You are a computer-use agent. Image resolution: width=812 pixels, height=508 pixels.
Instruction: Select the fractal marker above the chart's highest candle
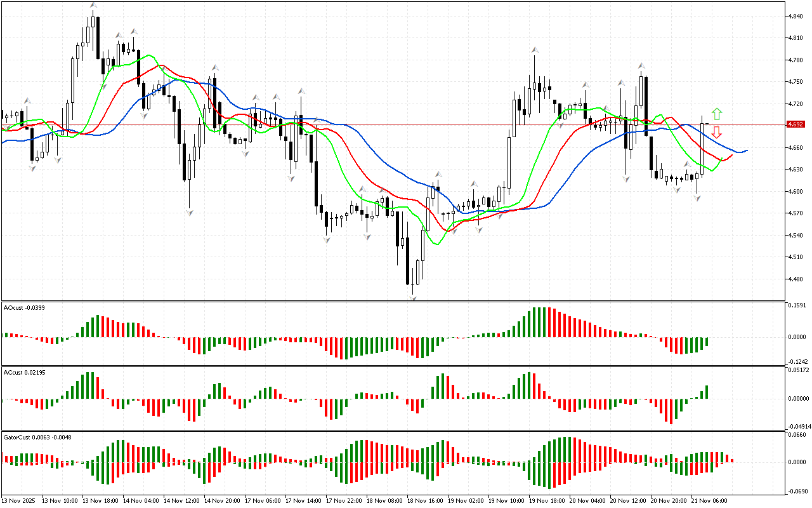93,5
